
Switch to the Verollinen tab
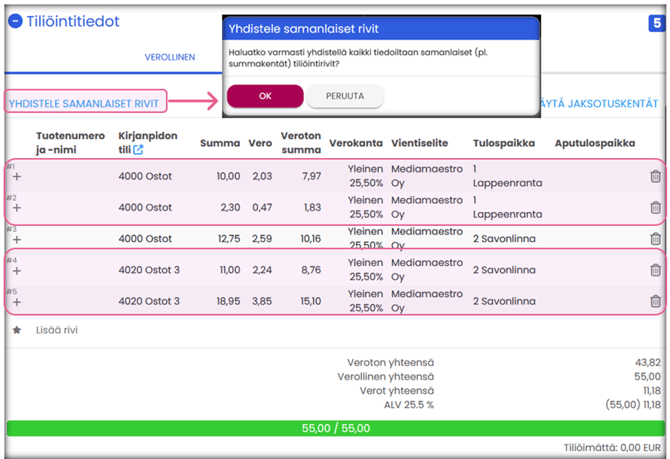tap(171, 57)
